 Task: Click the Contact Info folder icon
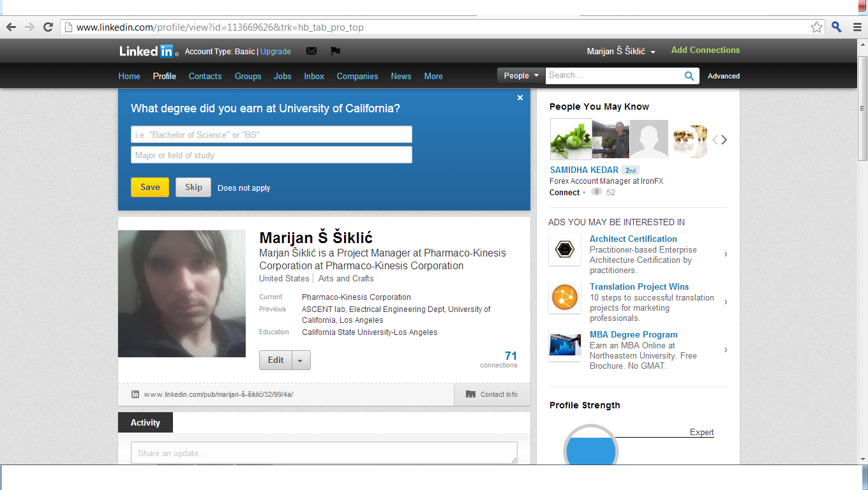pos(471,394)
